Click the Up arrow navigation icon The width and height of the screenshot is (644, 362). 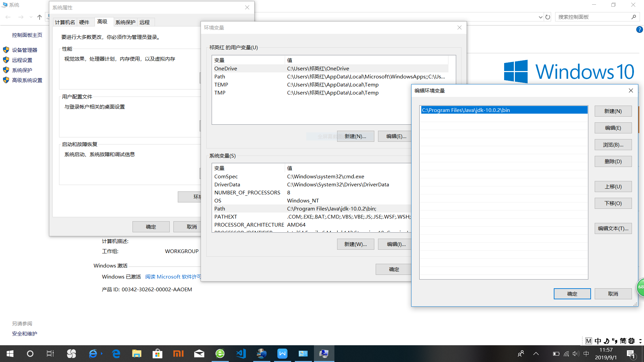pos(40,17)
